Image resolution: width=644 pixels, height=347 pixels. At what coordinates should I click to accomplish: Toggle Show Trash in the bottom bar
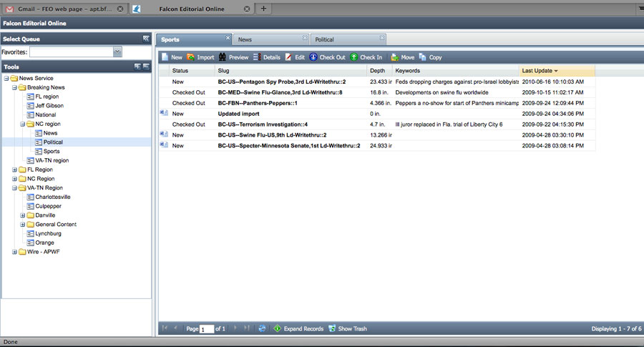pos(347,328)
